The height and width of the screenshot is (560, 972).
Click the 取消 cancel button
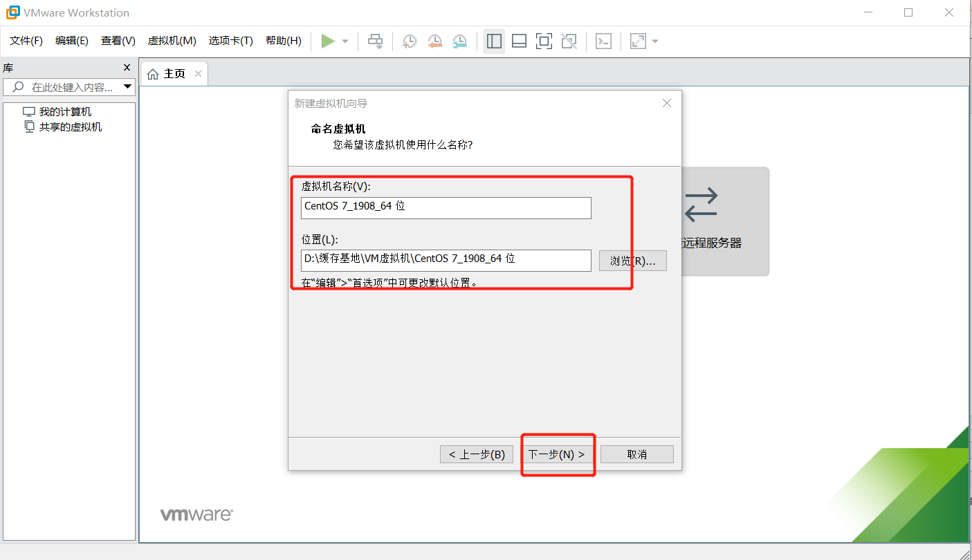click(637, 454)
